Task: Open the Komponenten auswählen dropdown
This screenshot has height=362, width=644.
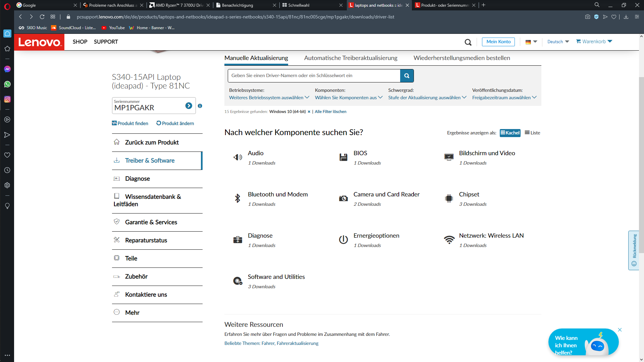Action: click(x=348, y=98)
